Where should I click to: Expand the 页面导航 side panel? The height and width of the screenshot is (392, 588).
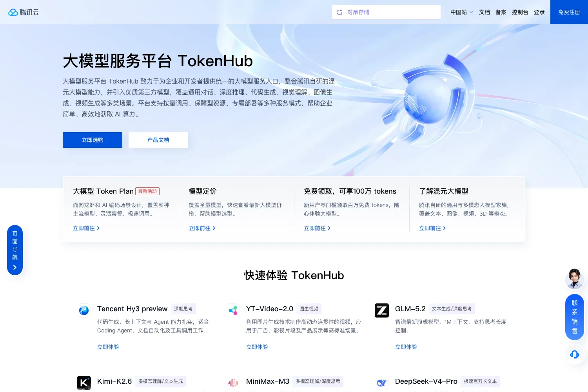click(x=15, y=250)
